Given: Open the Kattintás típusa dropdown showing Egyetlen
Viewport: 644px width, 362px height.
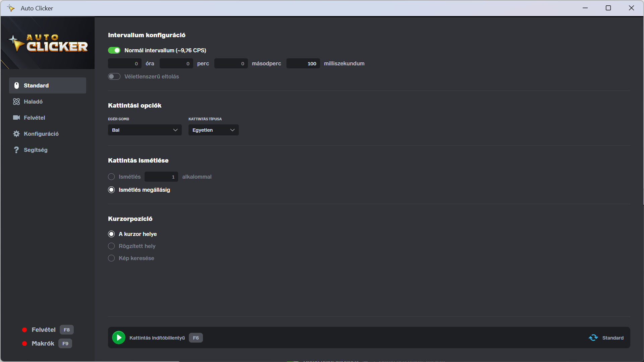Looking at the screenshot, I should (x=214, y=130).
